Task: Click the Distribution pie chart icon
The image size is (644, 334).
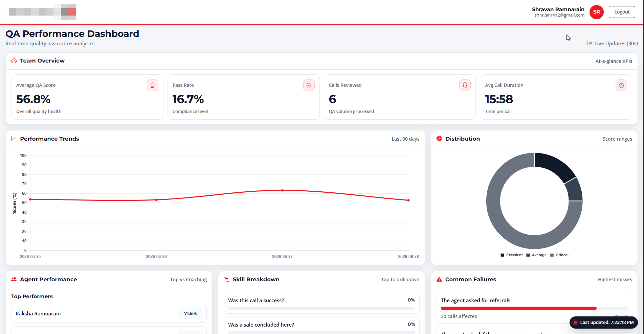Action: [x=439, y=139]
